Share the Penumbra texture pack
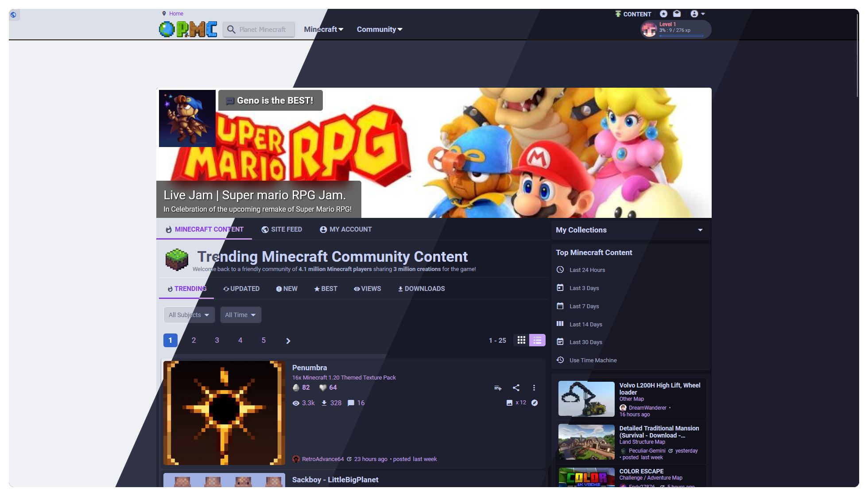Image resolution: width=868 pixels, height=496 pixels. (516, 388)
